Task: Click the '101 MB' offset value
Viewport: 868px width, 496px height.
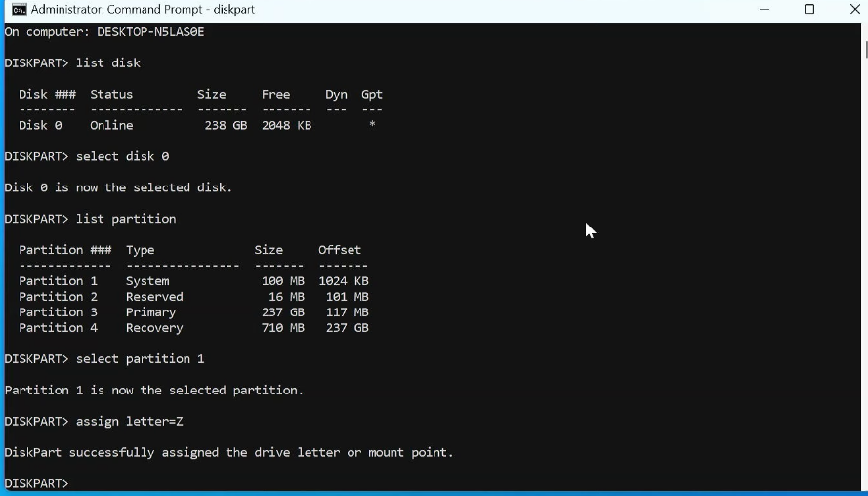Action: (x=347, y=297)
